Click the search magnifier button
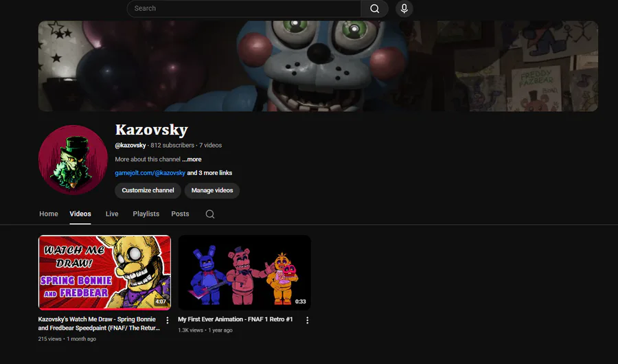The image size is (618, 364). (374, 9)
